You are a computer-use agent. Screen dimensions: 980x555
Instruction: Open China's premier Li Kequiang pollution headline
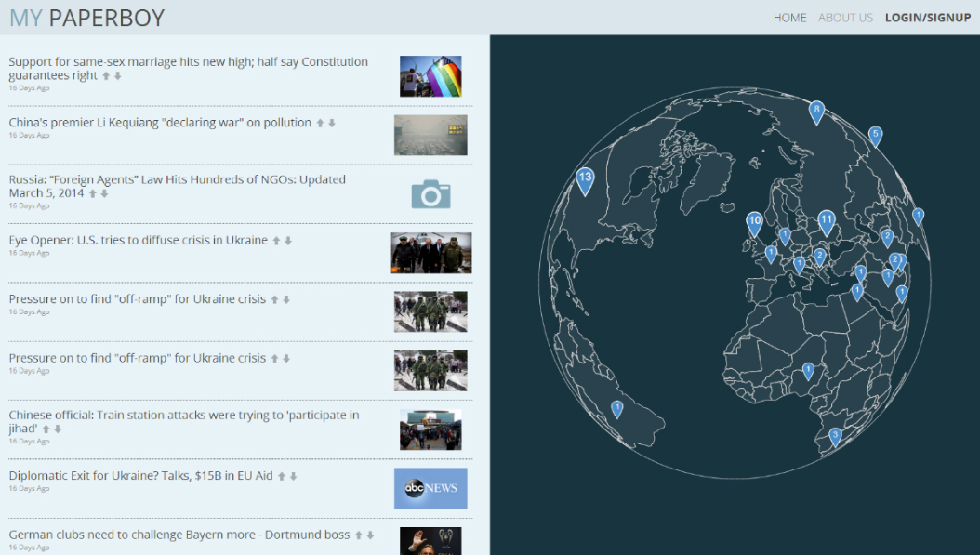coord(160,123)
